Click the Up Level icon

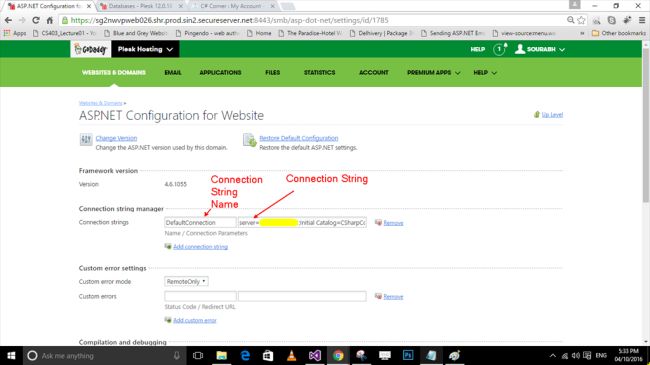point(537,114)
